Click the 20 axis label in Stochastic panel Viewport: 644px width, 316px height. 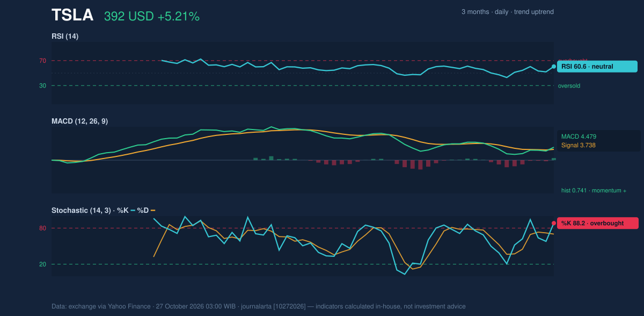point(42,264)
